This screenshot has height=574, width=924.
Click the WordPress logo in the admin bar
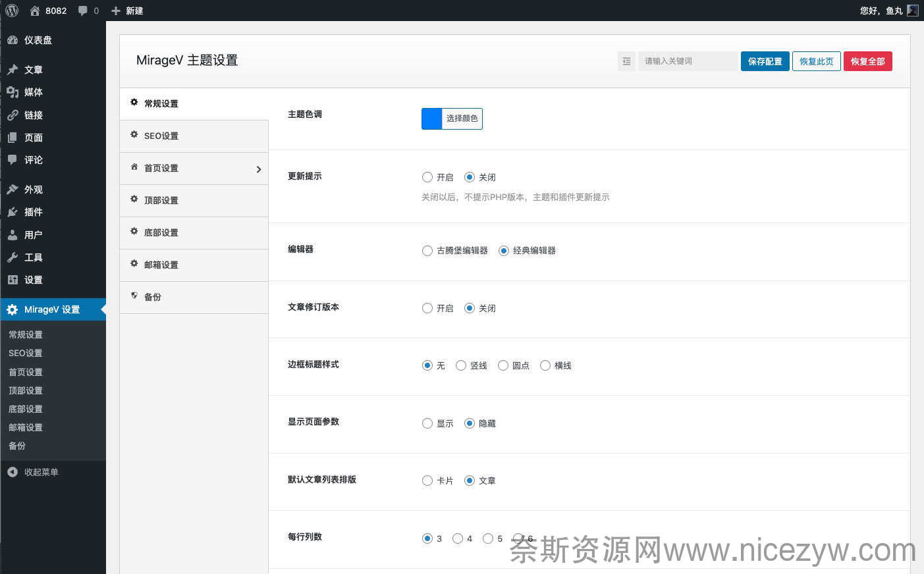12,11
